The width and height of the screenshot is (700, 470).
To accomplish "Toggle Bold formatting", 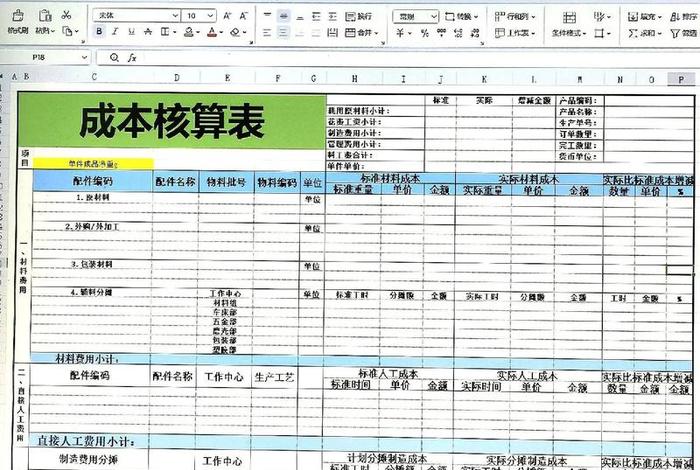I will 99,31.
